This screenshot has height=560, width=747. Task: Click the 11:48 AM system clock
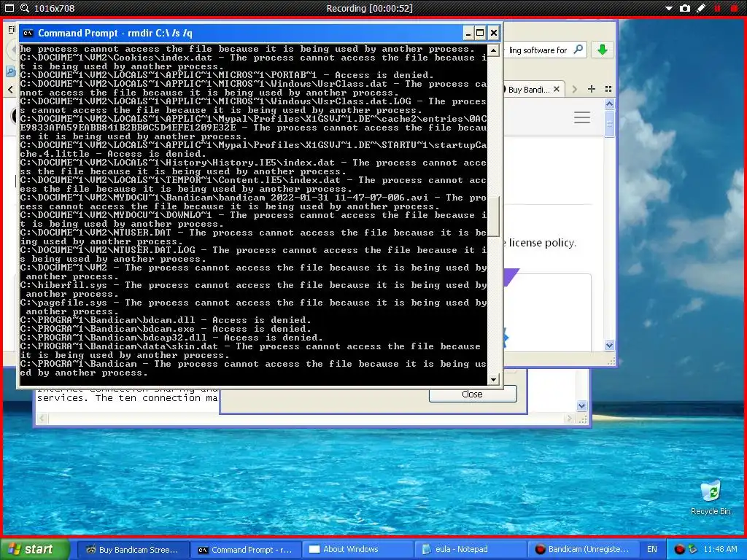[x=720, y=549]
